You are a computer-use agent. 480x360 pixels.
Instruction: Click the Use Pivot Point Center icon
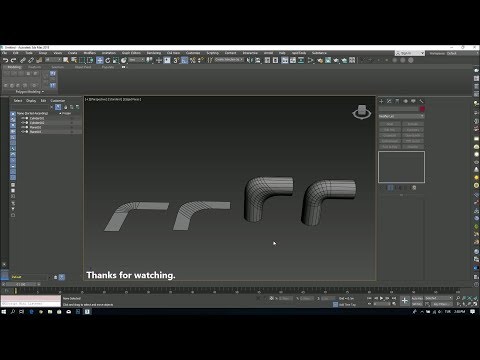coord(149,60)
